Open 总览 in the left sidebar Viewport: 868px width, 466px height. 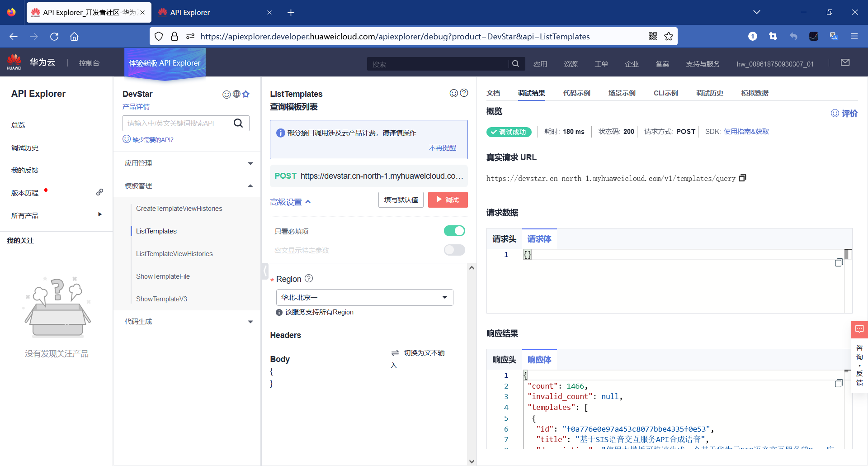click(18, 125)
